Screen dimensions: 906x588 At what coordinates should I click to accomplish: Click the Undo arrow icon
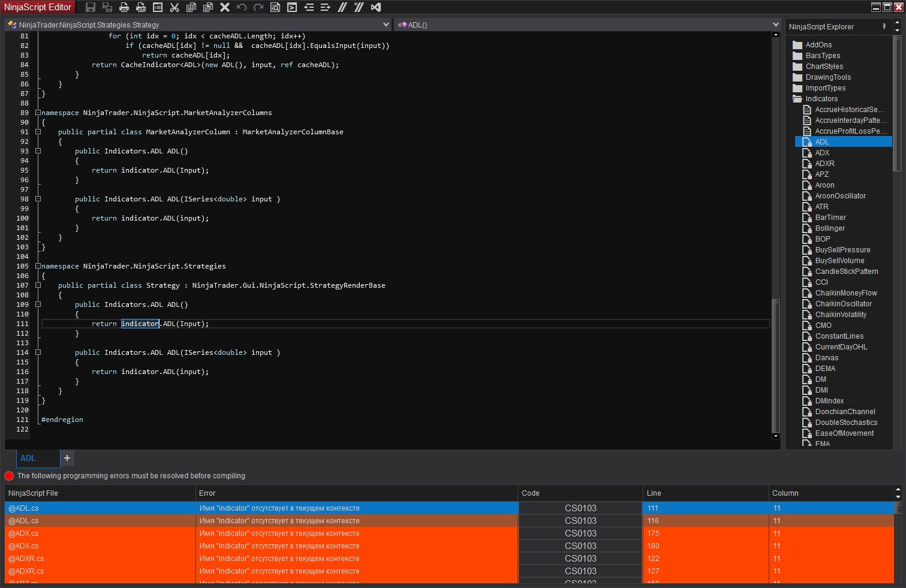[242, 7]
